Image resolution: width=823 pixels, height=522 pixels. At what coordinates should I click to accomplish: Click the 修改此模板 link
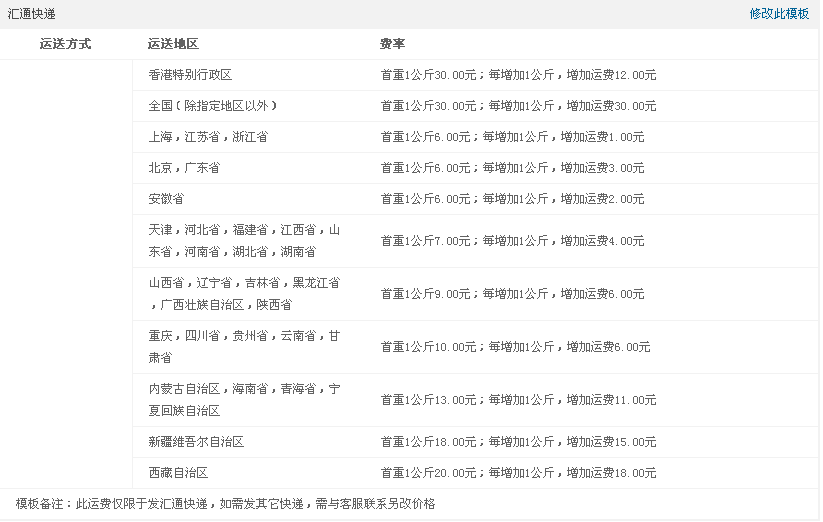779,14
